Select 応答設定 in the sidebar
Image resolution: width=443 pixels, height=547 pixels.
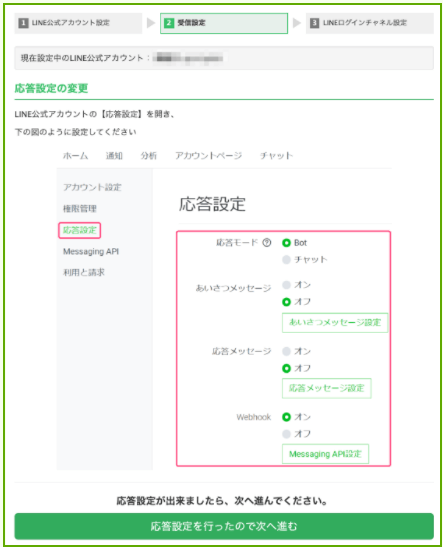pyautogui.click(x=80, y=230)
